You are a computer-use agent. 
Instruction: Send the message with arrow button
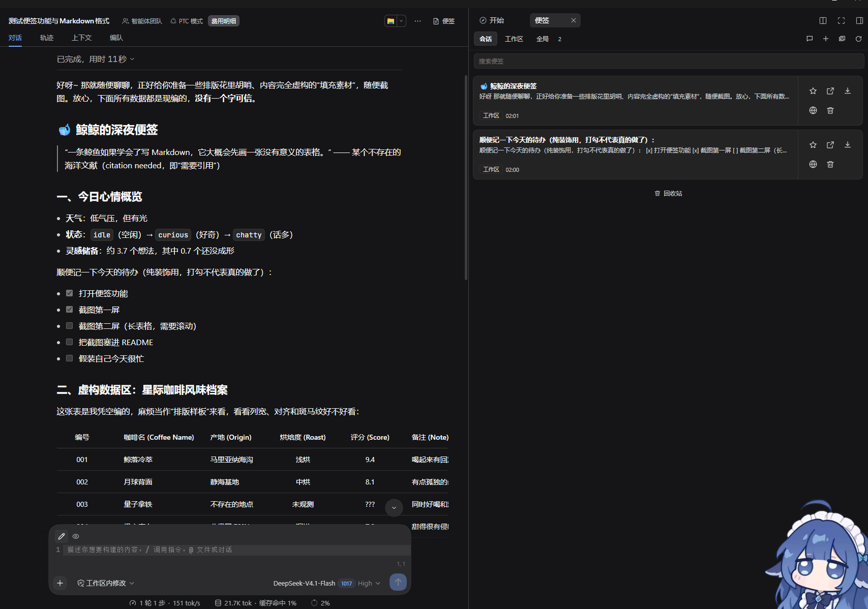pos(398,583)
